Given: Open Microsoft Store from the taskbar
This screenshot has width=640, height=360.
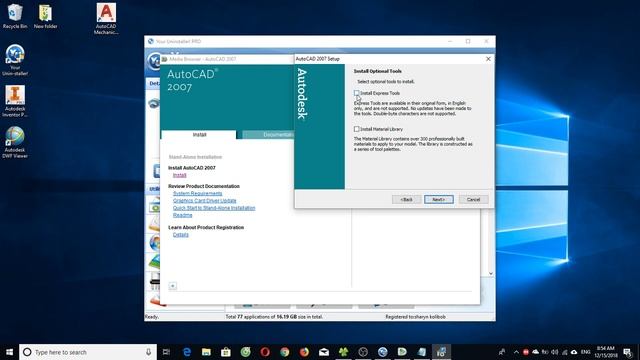Looking at the screenshot, I should 226,352.
